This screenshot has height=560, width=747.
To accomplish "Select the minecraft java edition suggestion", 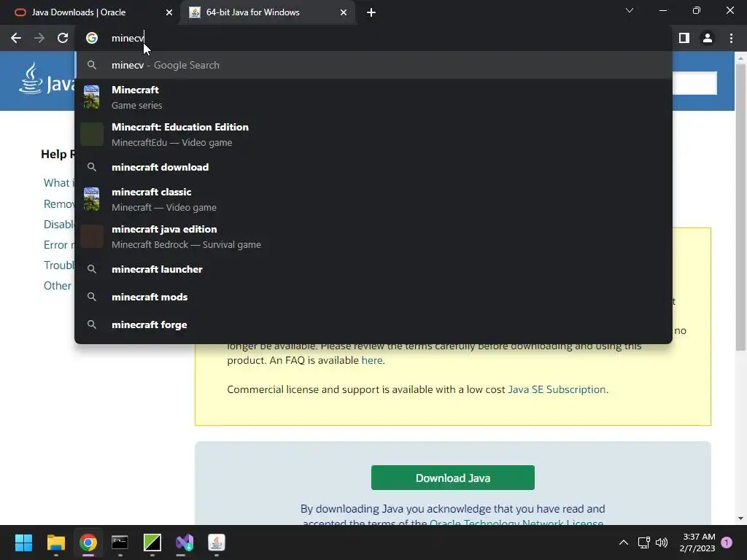I will [373, 236].
